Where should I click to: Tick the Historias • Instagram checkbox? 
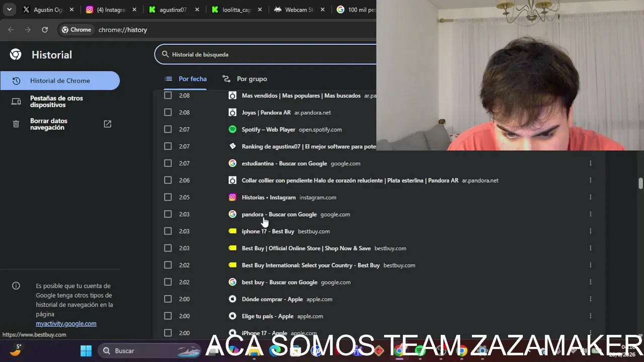coord(168,197)
